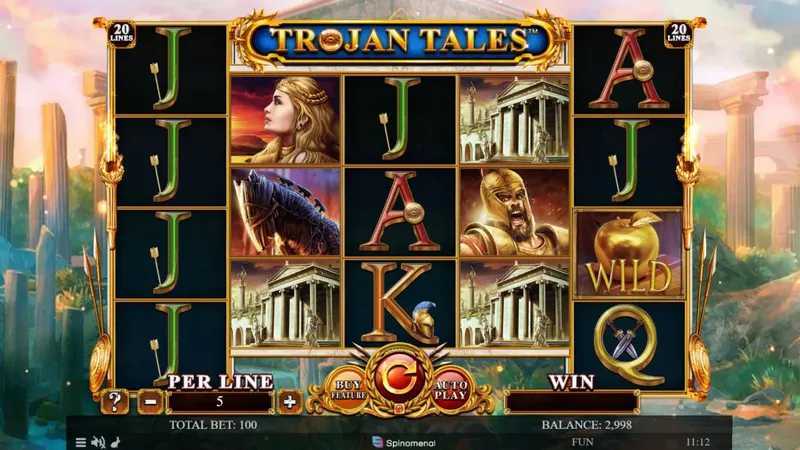The image size is (800, 450).
Task: Spin the reels with the red button
Action: click(399, 377)
